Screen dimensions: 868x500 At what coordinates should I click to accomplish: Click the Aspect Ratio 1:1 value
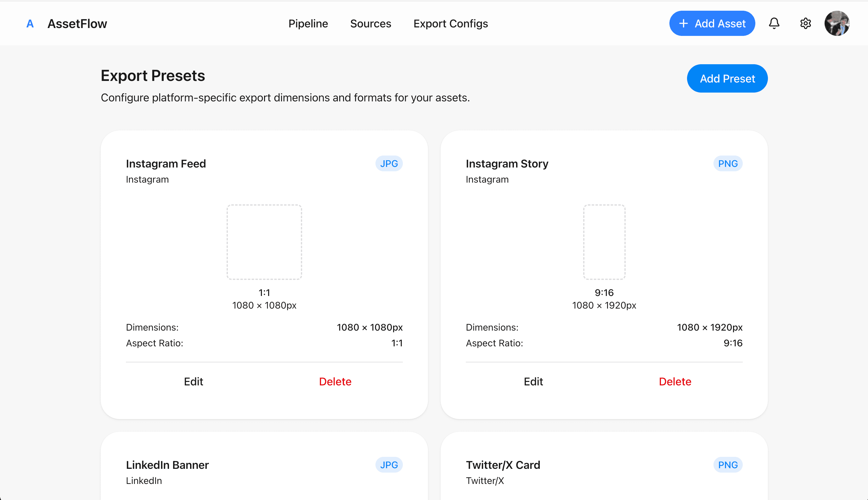coord(397,343)
